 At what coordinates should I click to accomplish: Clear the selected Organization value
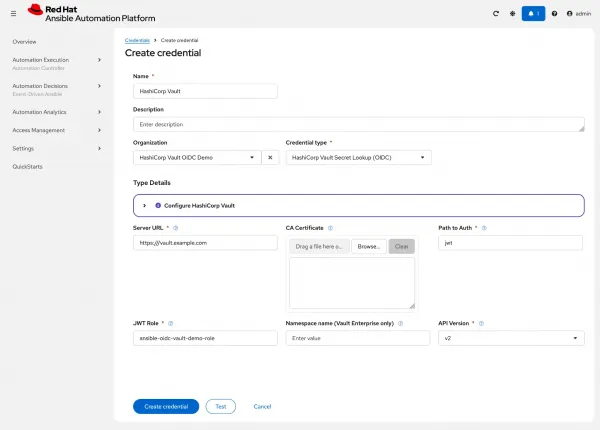pos(270,158)
